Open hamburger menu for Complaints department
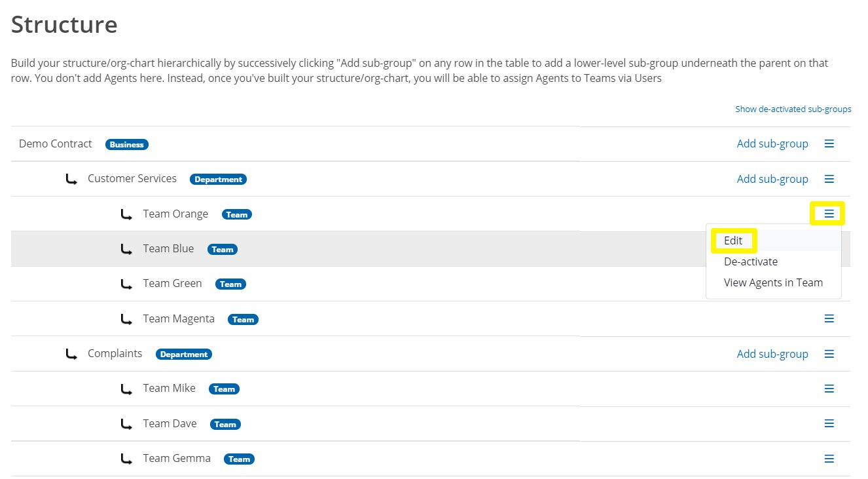The width and height of the screenshot is (868, 479). [x=829, y=354]
